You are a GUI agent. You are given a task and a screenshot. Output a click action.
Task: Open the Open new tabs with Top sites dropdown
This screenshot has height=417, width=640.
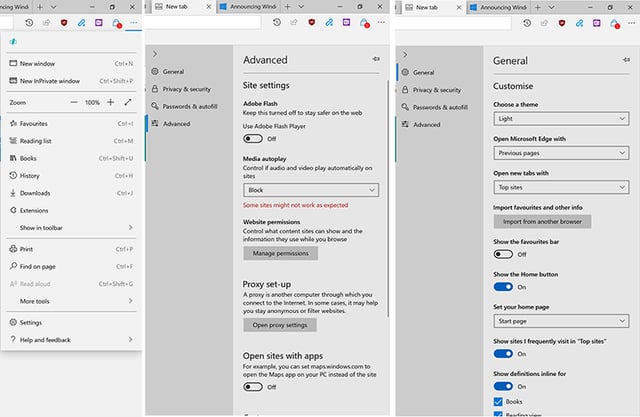tap(561, 187)
